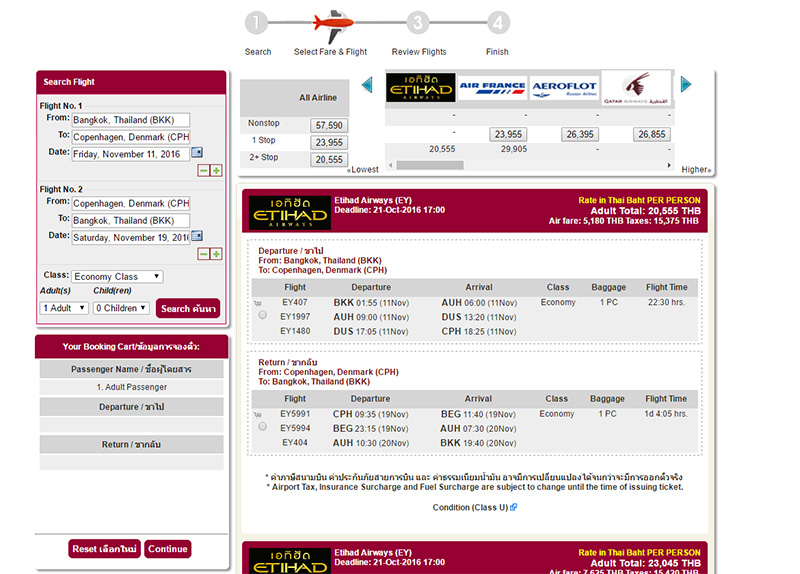The width and height of the screenshot is (800, 574).
Task: Open external link icon beside Condition (Class U)
Action: (514, 507)
